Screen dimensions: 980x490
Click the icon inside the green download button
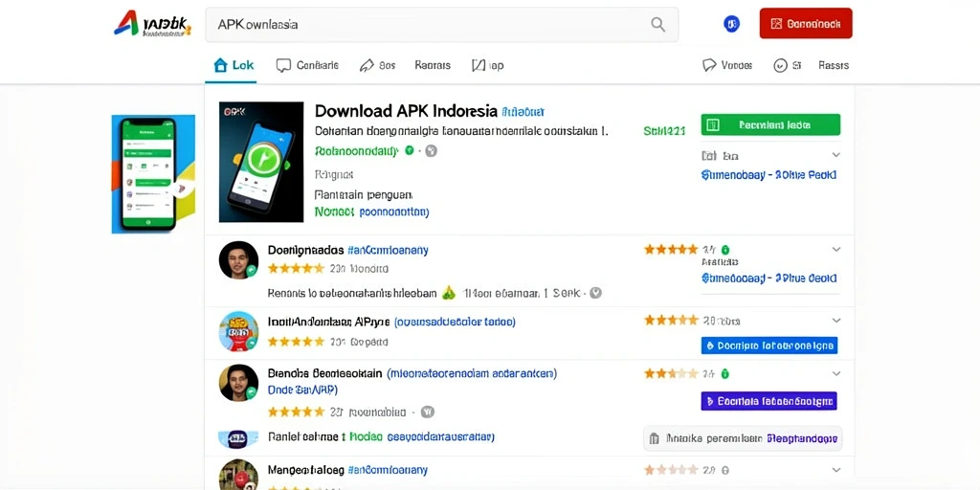[713, 125]
